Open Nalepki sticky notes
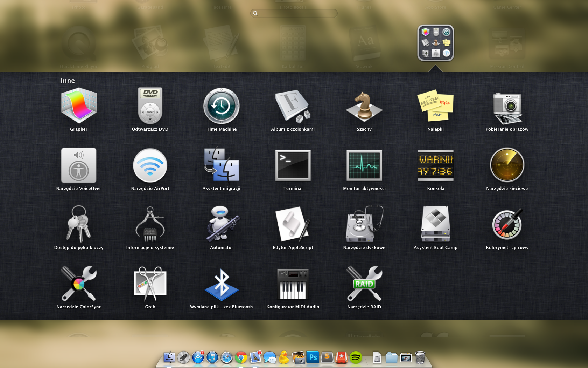 436,106
